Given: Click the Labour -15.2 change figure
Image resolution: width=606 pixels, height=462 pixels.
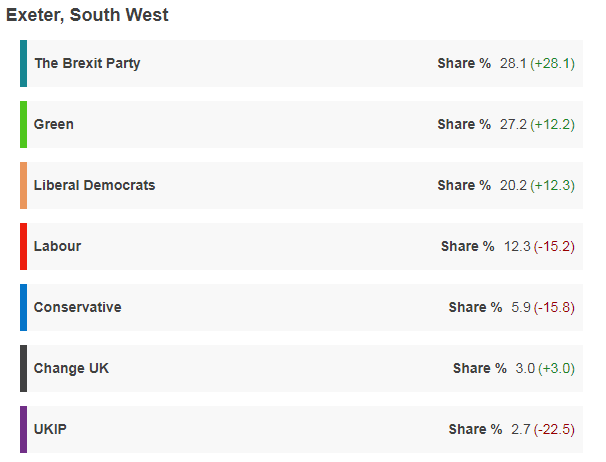Looking at the screenshot, I should (x=554, y=246).
